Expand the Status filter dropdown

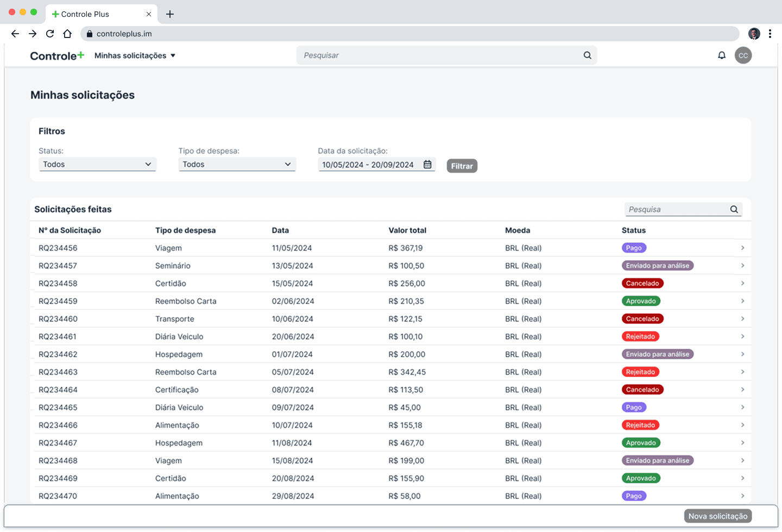pyautogui.click(x=98, y=164)
